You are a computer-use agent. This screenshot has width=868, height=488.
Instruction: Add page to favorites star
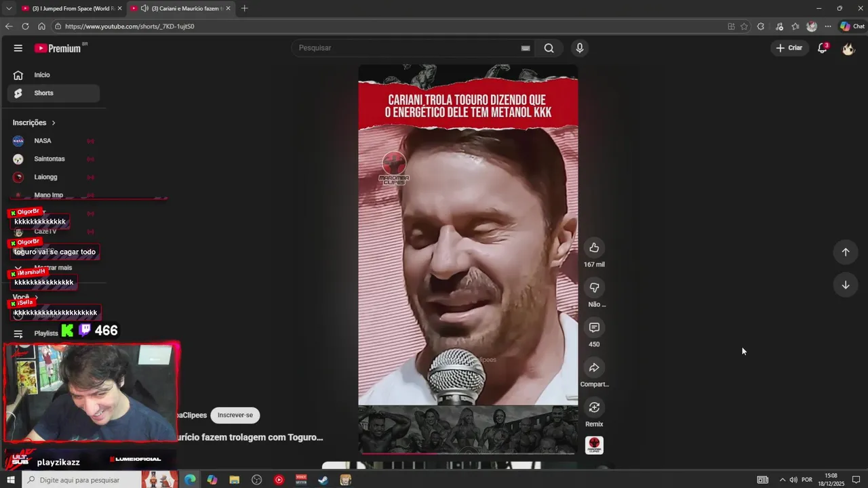(x=744, y=26)
